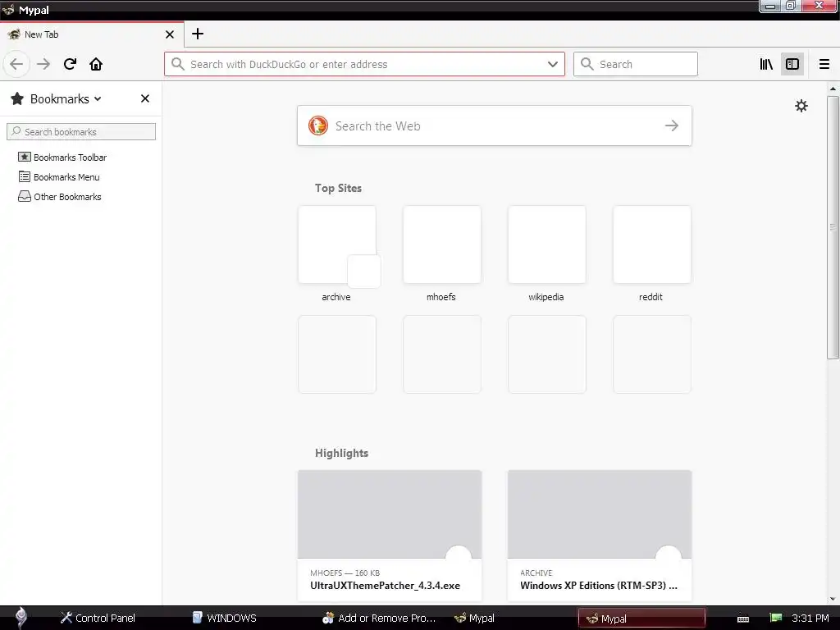Screen dimensions: 840x630
Task: Click the DuckDuckGo logo icon
Action: click(318, 126)
